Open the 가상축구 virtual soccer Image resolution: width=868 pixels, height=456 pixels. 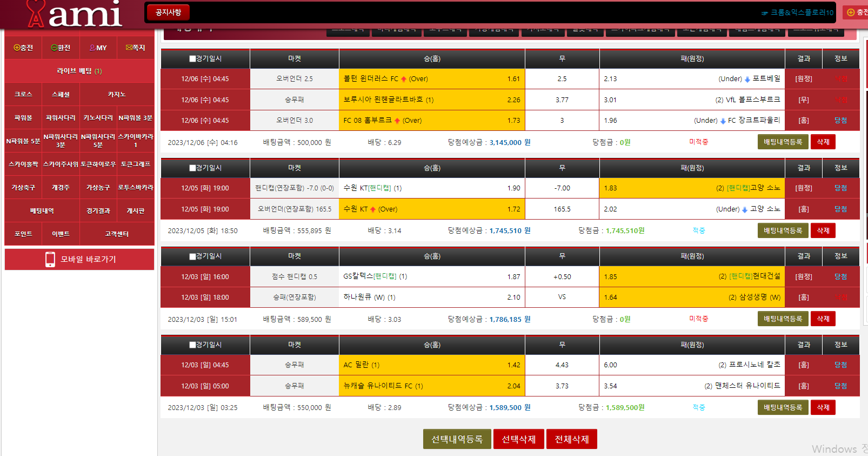(x=23, y=187)
